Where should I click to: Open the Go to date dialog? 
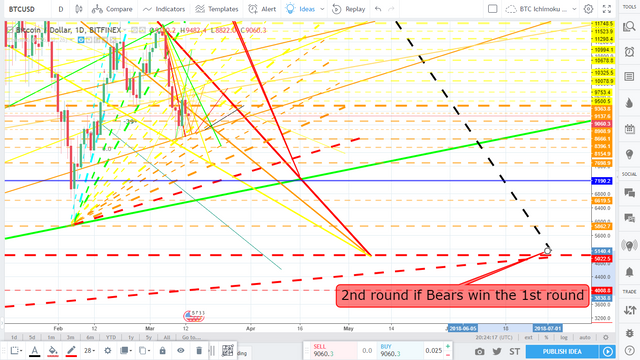[191, 337]
